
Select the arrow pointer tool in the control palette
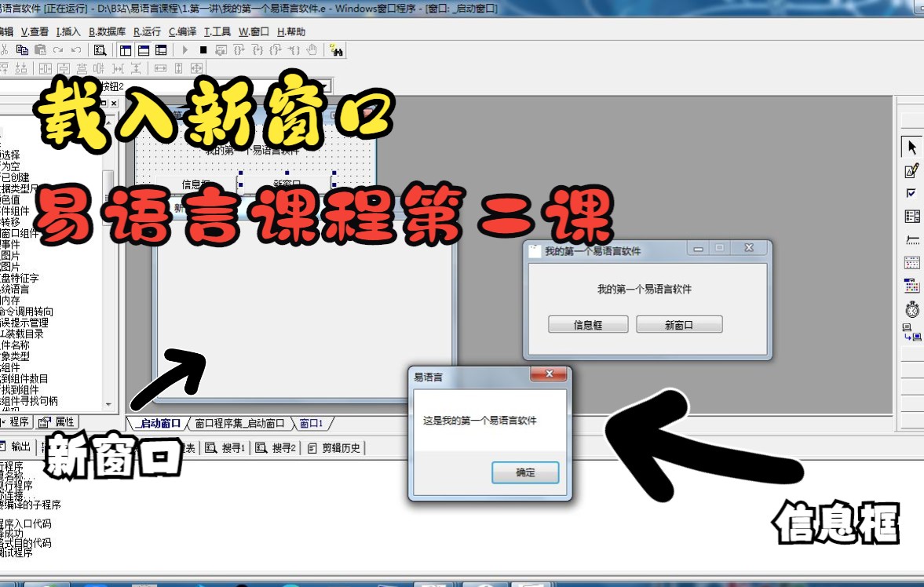(911, 146)
